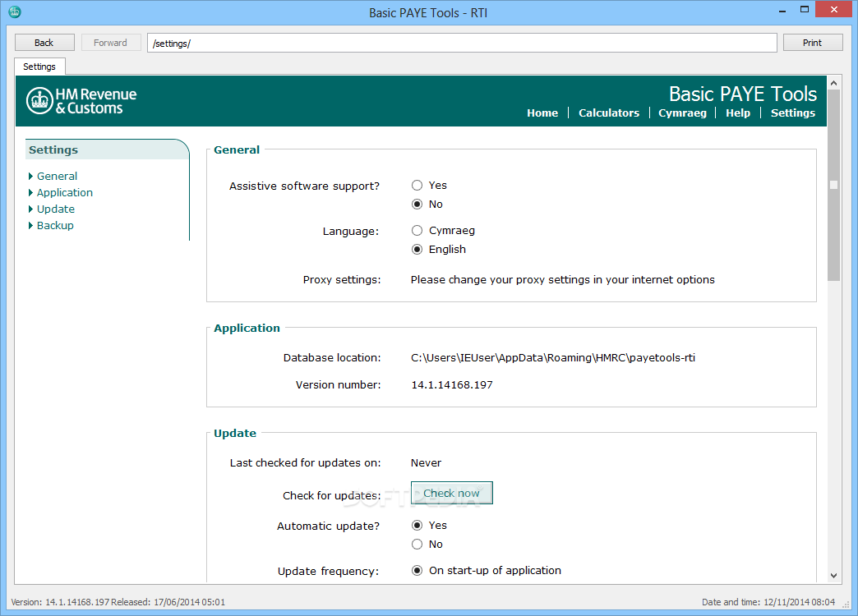This screenshot has width=858, height=616.
Task: Click arrow beside General in sidebar
Action: (x=30, y=176)
